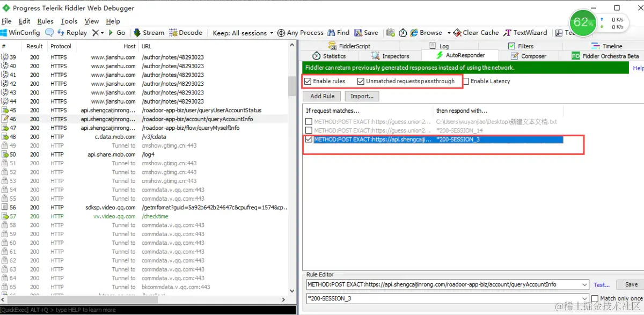Switch to the FiddlerScript tab

pos(349,46)
